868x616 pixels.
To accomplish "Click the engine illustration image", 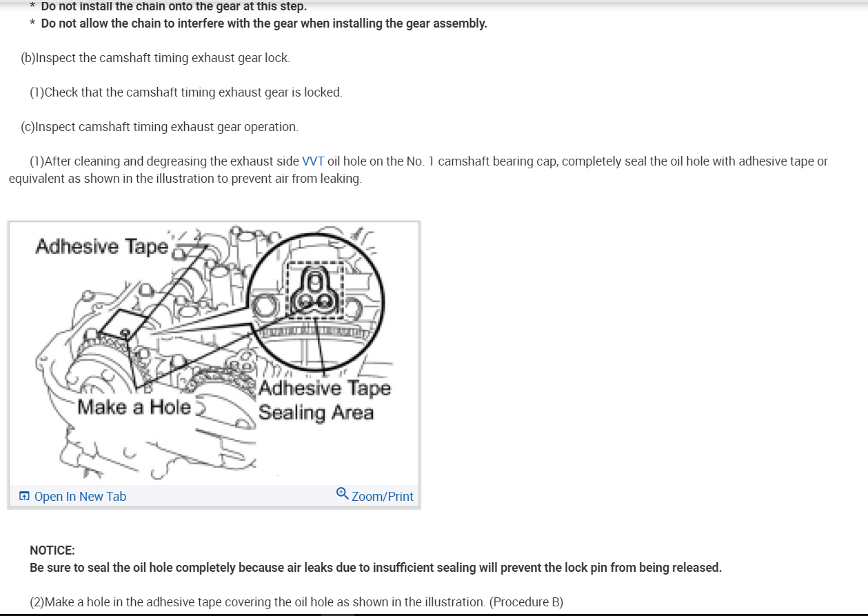I will 214,354.
